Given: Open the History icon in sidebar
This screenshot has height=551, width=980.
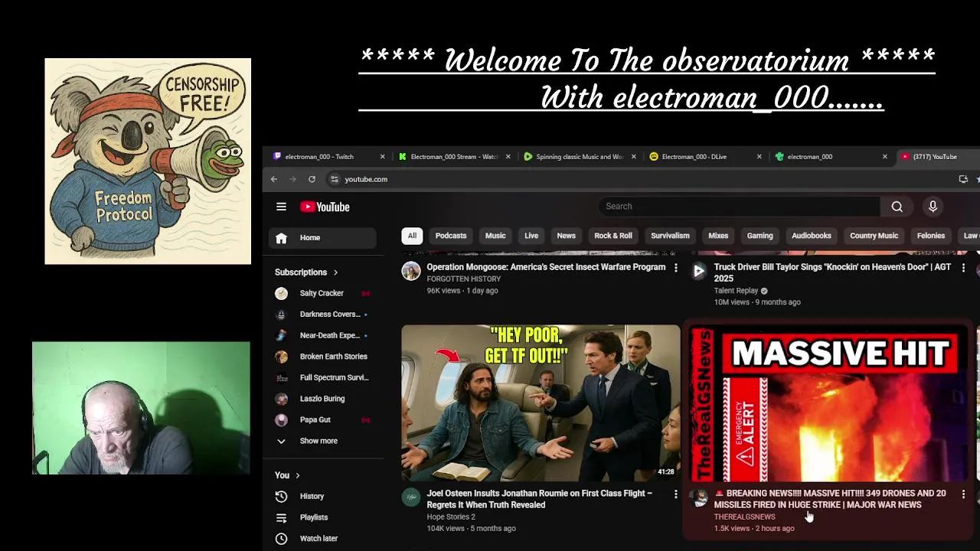Looking at the screenshot, I should click(x=281, y=496).
